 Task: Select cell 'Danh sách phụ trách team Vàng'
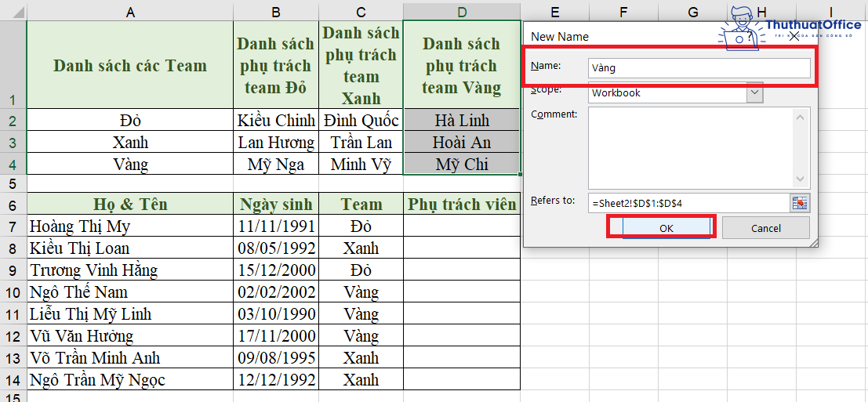(x=462, y=65)
